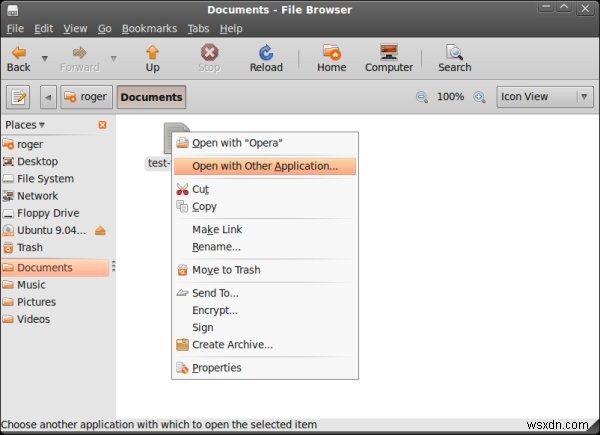600x435 pixels.
Task: Open the View menu
Action: tap(75, 29)
